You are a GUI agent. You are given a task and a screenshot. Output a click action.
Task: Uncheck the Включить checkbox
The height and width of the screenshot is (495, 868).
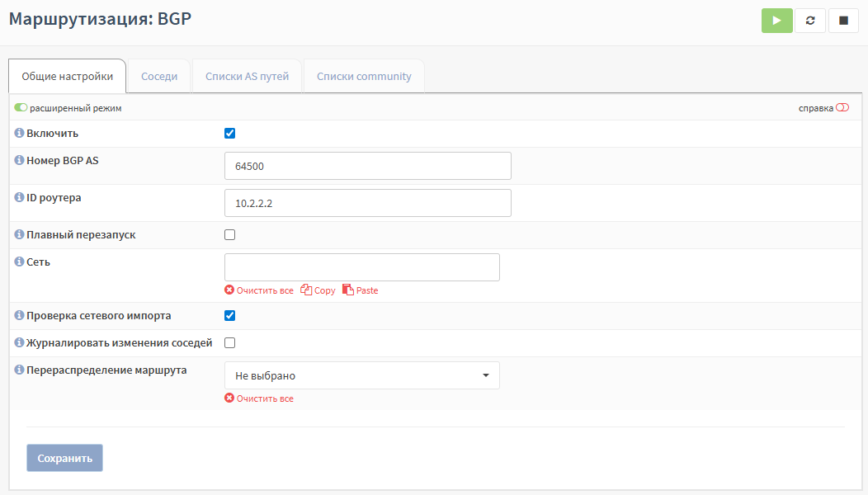pyautogui.click(x=230, y=134)
